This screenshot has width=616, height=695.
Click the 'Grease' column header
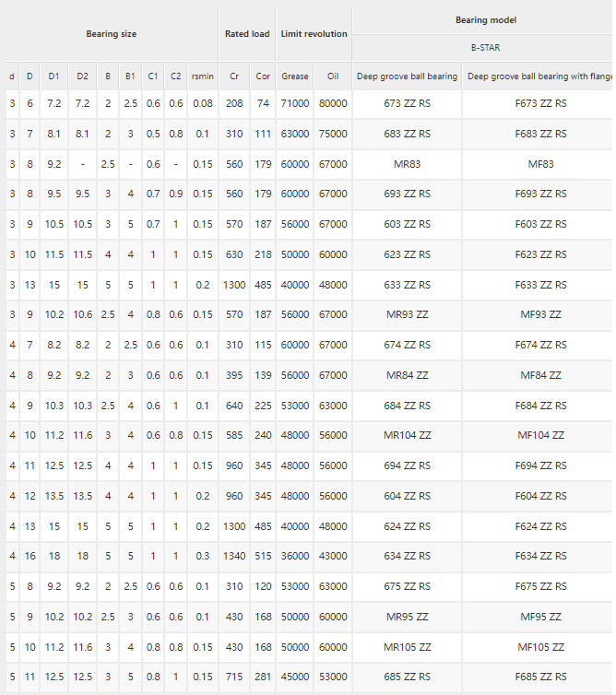(295, 77)
